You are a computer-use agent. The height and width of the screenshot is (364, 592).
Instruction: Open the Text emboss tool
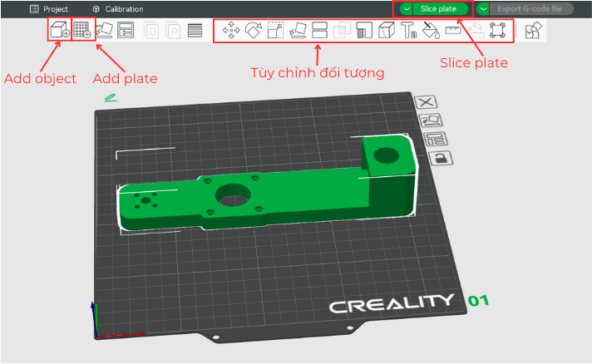(x=409, y=32)
